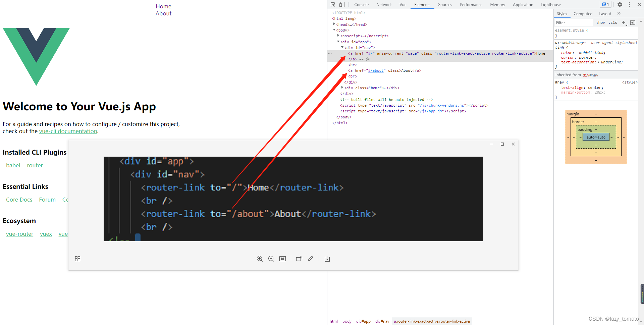Click the About navigation link
Image resolution: width=644 pixels, height=325 pixels.
click(163, 13)
